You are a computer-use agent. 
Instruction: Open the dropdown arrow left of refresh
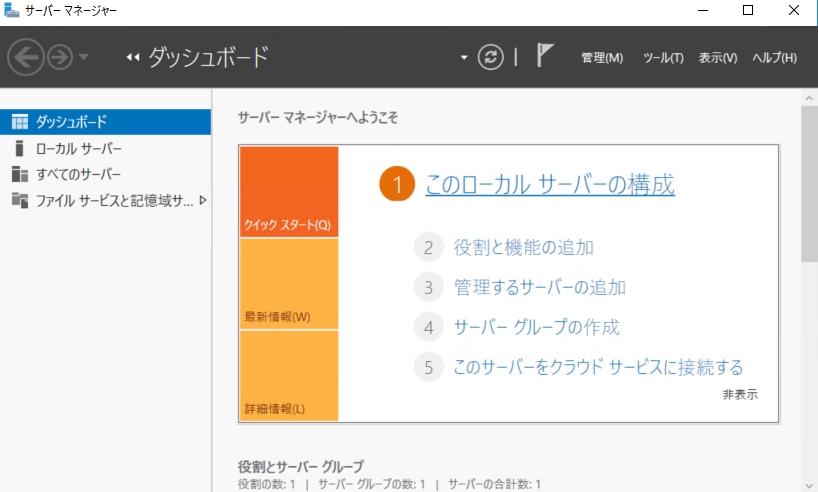(x=464, y=57)
